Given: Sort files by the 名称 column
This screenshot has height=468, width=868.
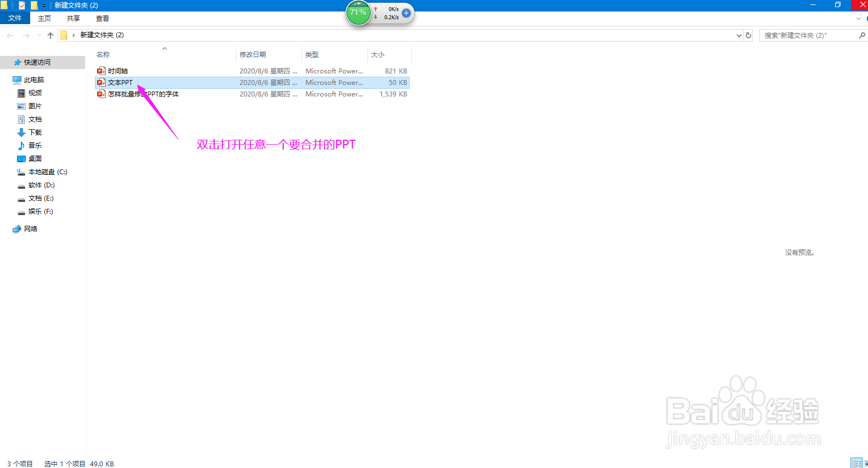Looking at the screenshot, I should (x=103, y=55).
